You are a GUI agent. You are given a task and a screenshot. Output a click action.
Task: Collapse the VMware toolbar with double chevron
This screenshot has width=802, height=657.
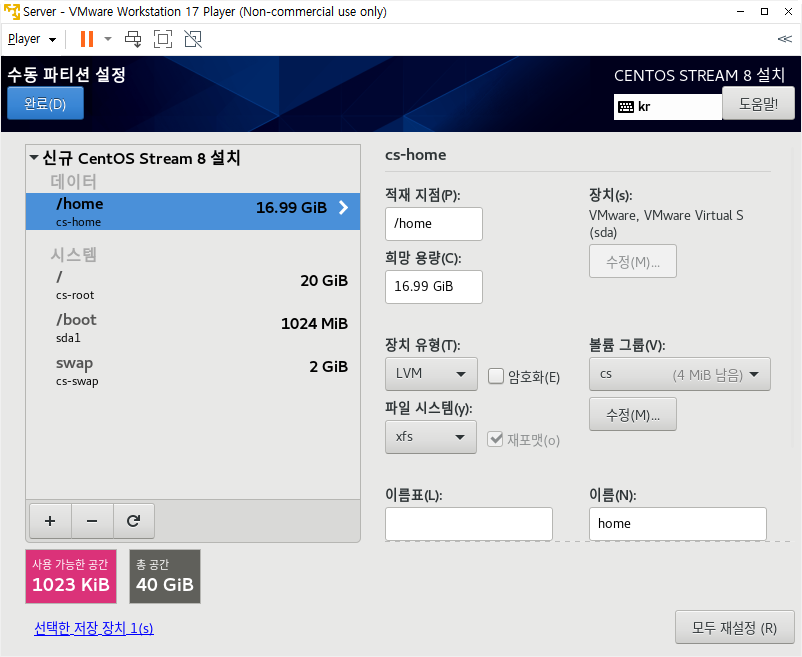pyautogui.click(x=785, y=39)
